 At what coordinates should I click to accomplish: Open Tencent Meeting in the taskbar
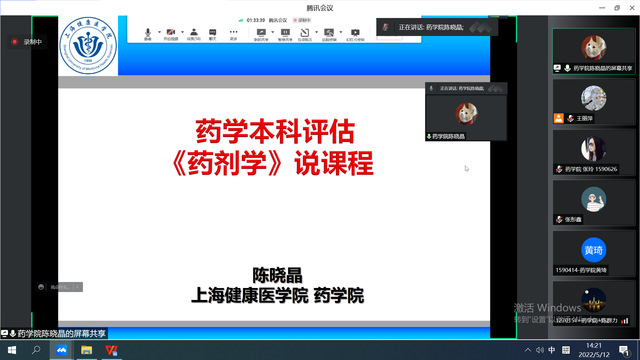(x=61, y=350)
